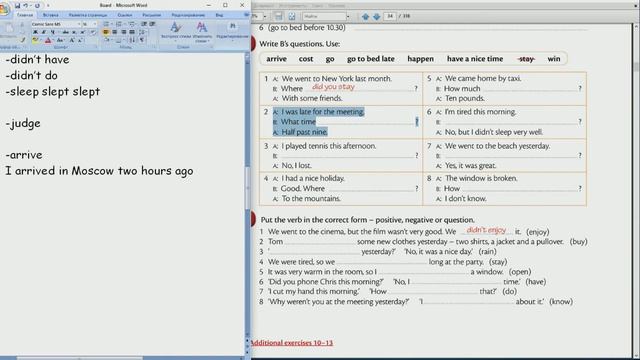Switch to the Рассылки ribbon tab
The height and width of the screenshot is (360, 640).
[x=152, y=15]
